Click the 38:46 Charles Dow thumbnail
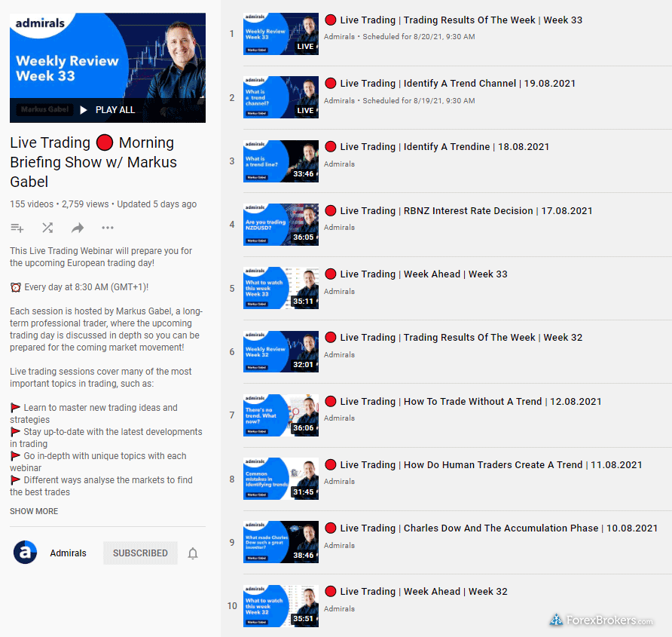The height and width of the screenshot is (637, 672). pos(281,542)
